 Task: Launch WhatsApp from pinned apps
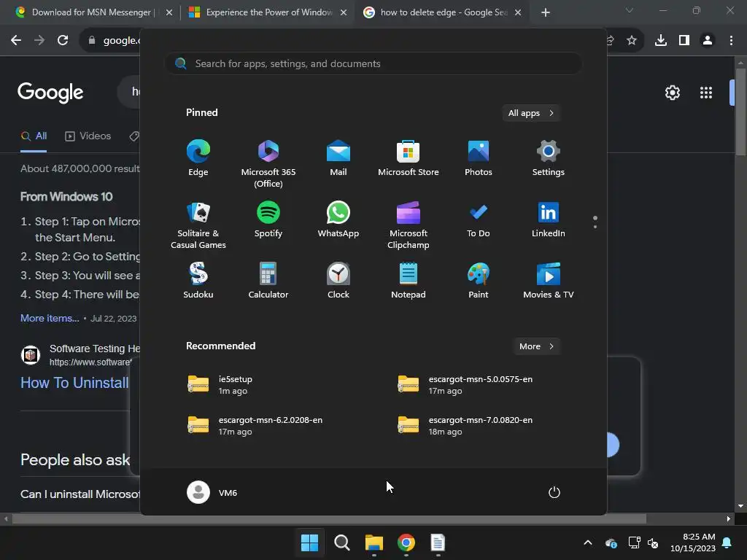coord(338,219)
